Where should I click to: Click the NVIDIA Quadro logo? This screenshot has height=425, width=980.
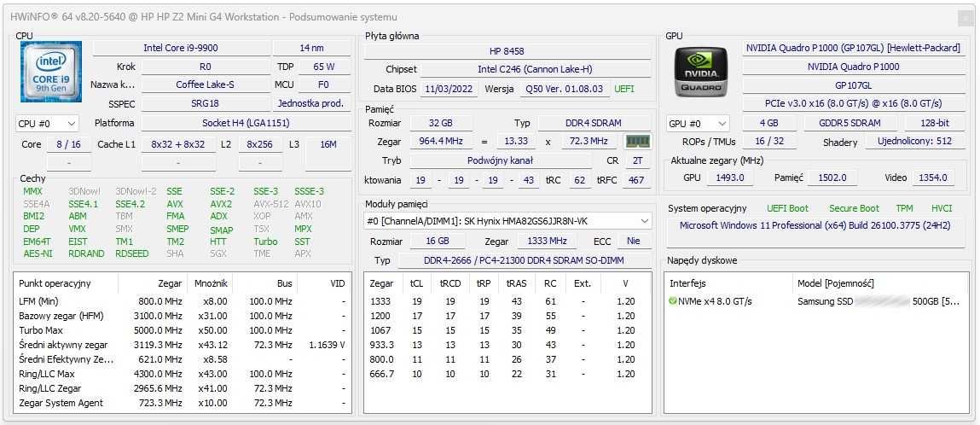pyautogui.click(x=700, y=73)
